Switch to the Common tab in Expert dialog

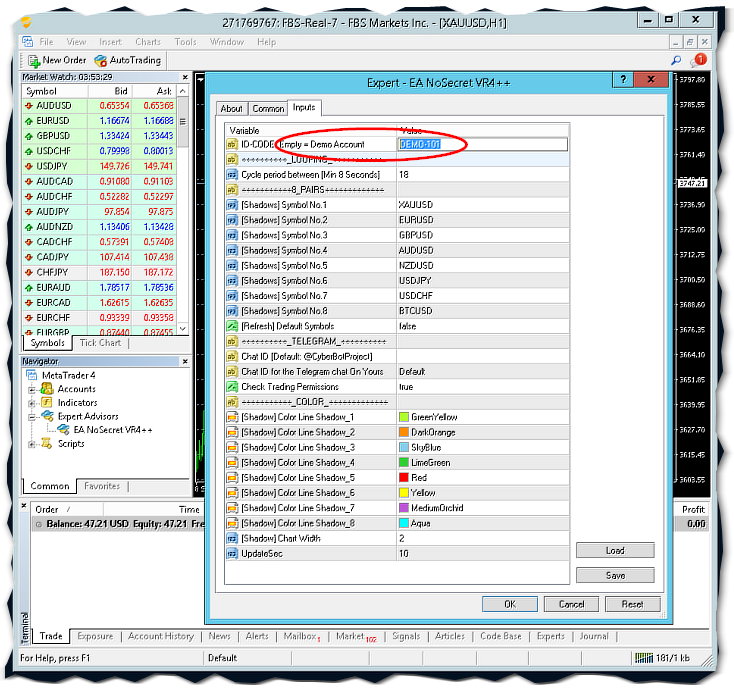click(267, 108)
